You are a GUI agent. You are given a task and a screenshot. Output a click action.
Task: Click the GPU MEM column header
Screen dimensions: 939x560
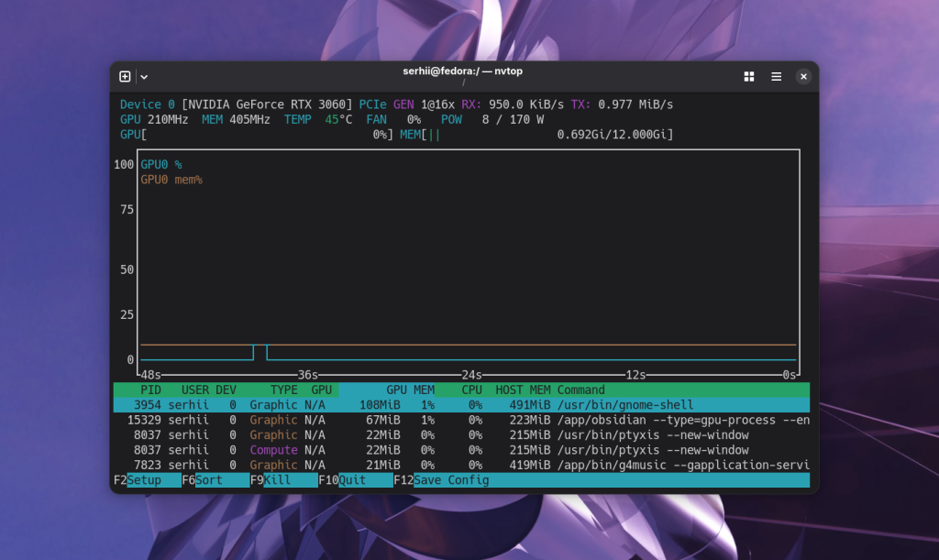(x=410, y=390)
